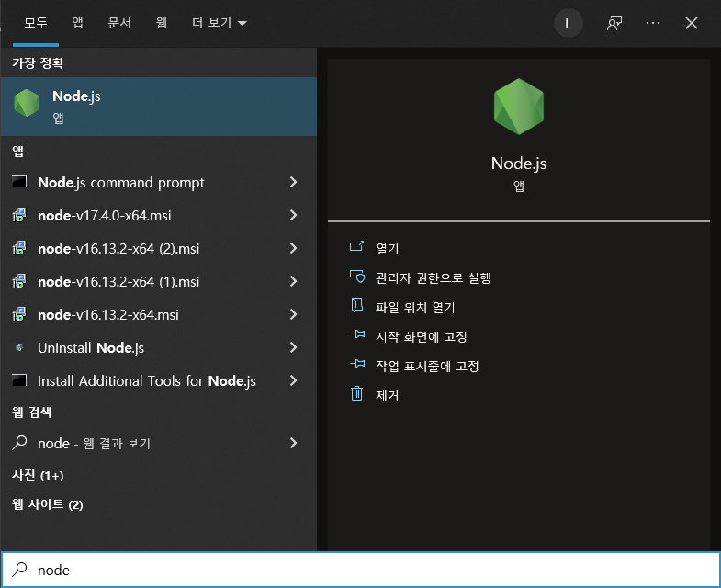Switch to the 웹 tab
Image resolution: width=721 pixels, height=588 pixels.
pos(162,23)
